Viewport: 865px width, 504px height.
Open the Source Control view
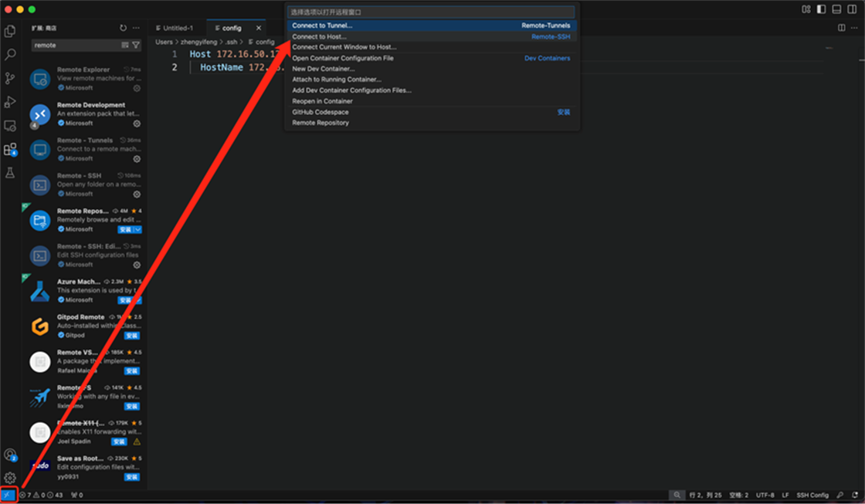pos(10,78)
